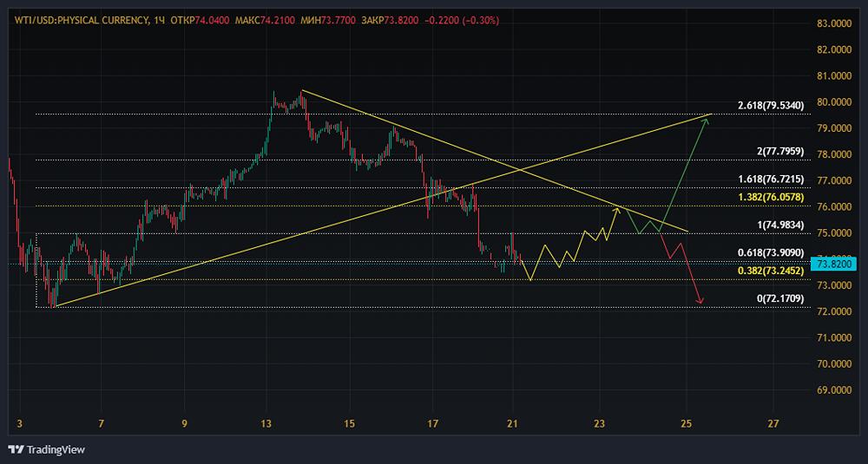Click date 23 on the time axis
Image resolution: width=868 pixels, height=464 pixels.
[x=599, y=423]
